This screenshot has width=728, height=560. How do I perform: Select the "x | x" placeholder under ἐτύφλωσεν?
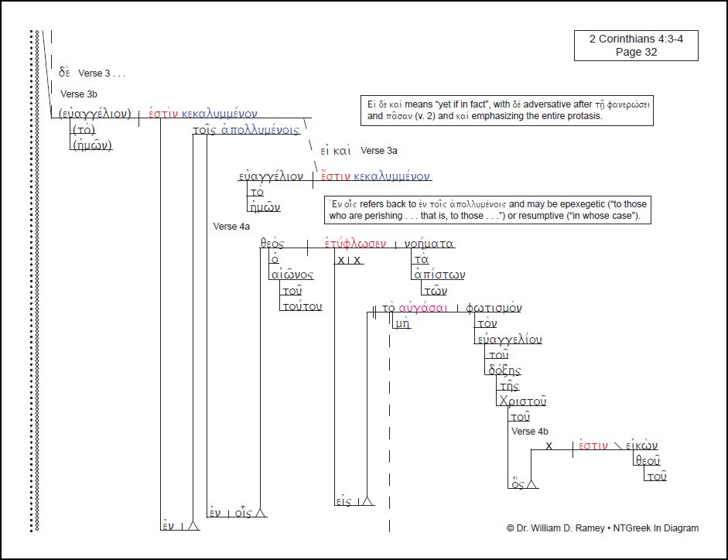349,260
